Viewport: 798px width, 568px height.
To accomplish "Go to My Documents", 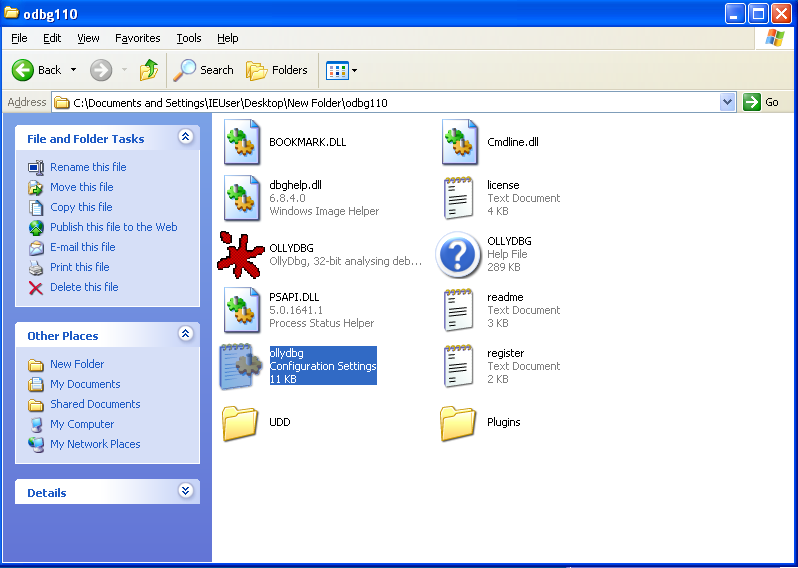I will tap(85, 384).
